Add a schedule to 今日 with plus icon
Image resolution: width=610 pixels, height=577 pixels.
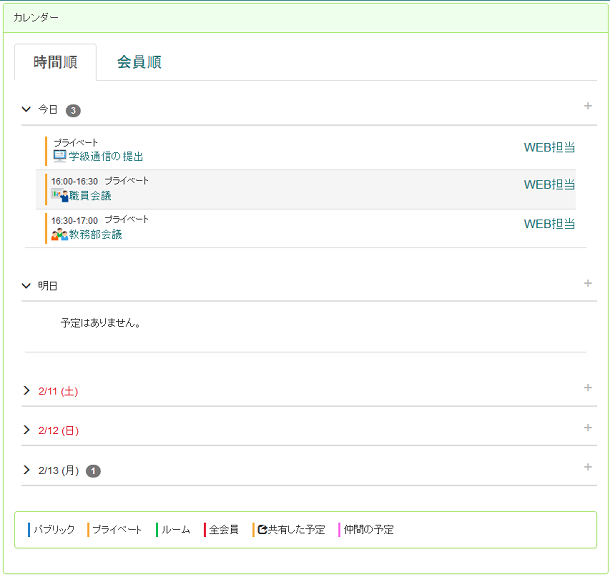click(x=588, y=106)
